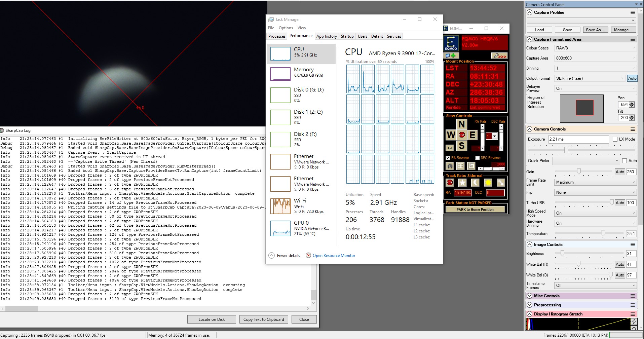
Task: Switch to the App history tab
Action: click(327, 36)
